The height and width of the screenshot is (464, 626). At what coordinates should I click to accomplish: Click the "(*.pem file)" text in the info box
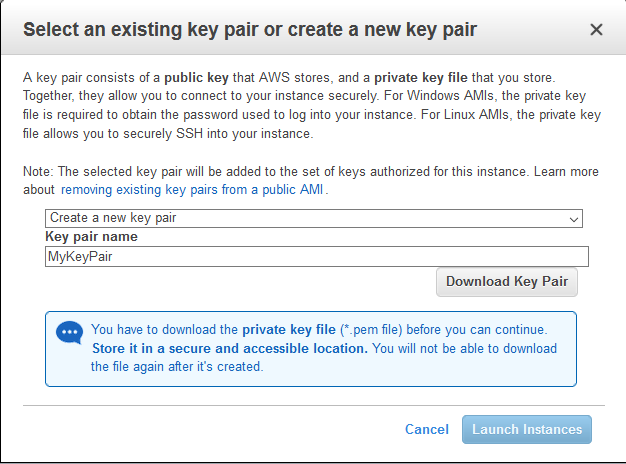coord(364,329)
